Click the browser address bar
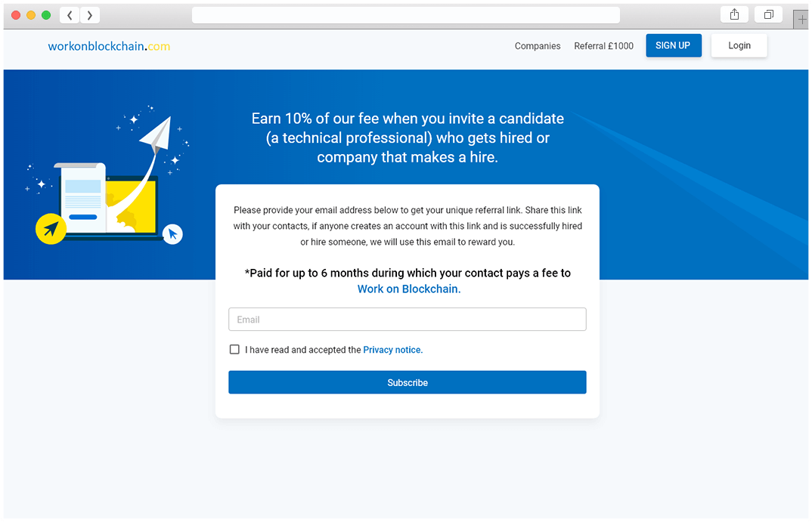The height and width of the screenshot is (522, 812). coord(405,15)
